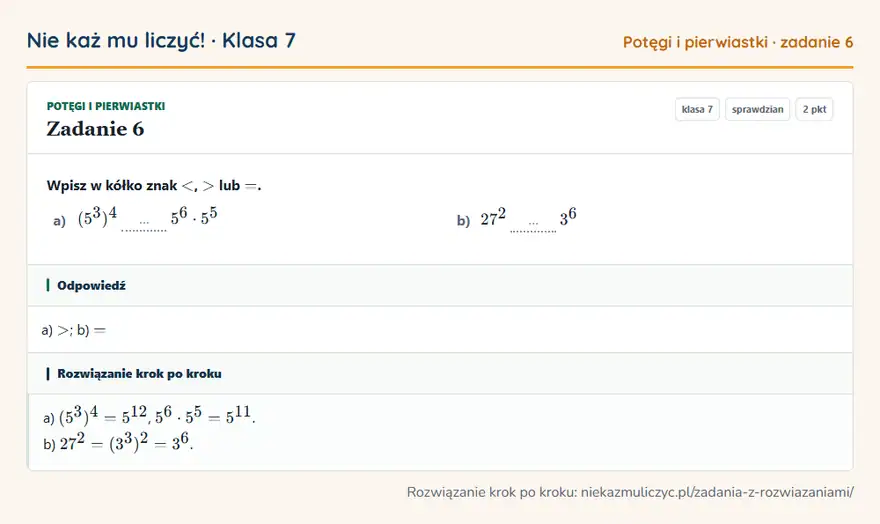Image resolution: width=880 pixels, height=524 pixels.
Task: Click the 'Zadanie 6' heading
Action: click(95, 129)
